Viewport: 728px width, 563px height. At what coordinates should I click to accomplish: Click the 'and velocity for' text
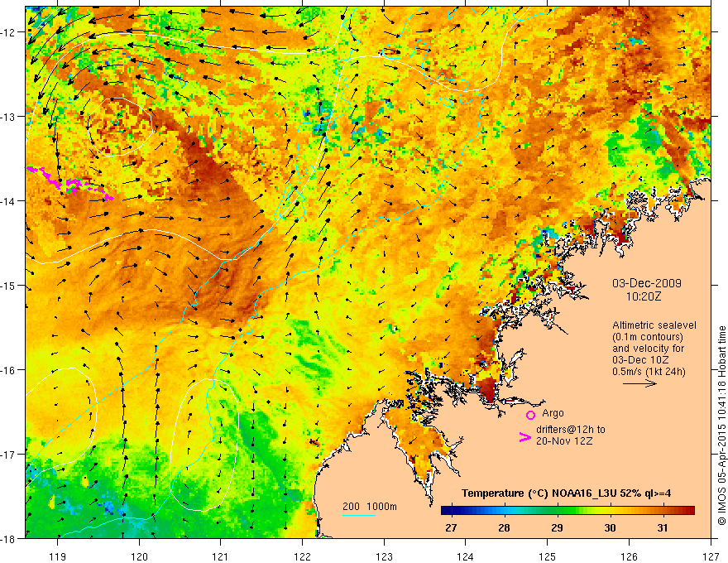point(648,349)
